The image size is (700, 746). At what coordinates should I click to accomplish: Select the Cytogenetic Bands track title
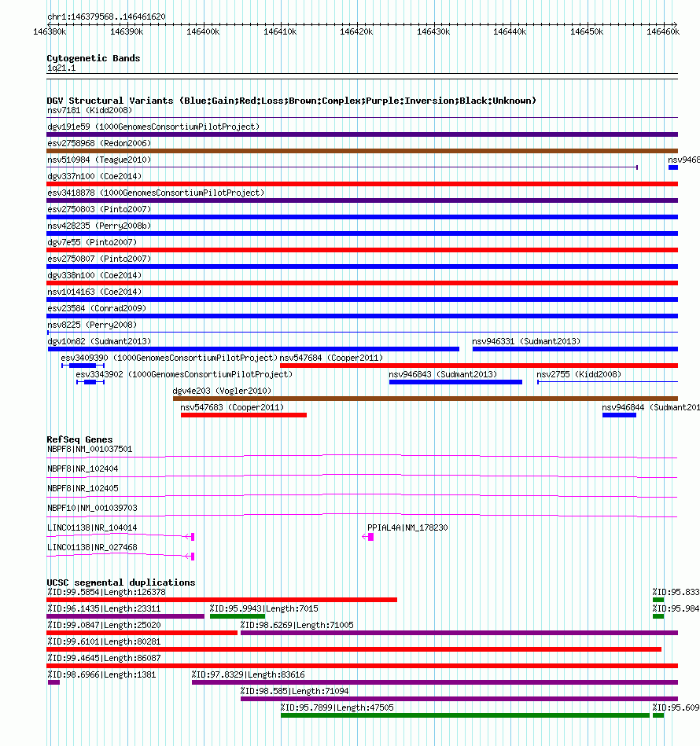(x=94, y=58)
